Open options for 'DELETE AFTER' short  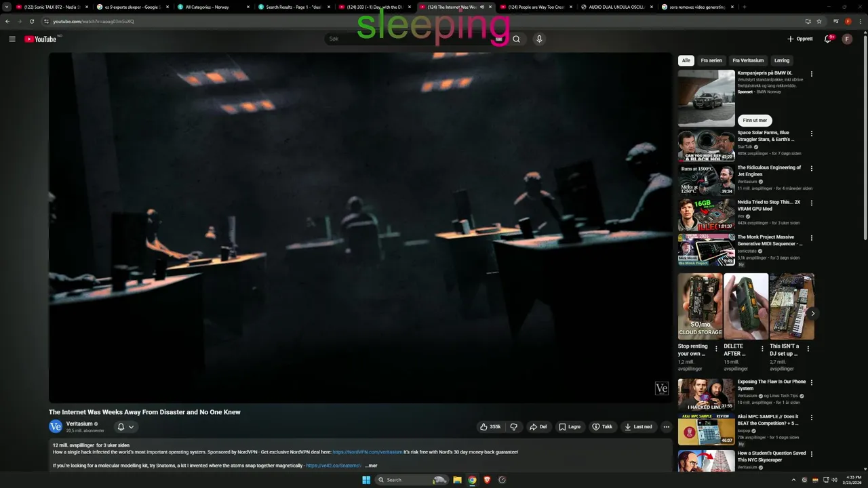762,349
